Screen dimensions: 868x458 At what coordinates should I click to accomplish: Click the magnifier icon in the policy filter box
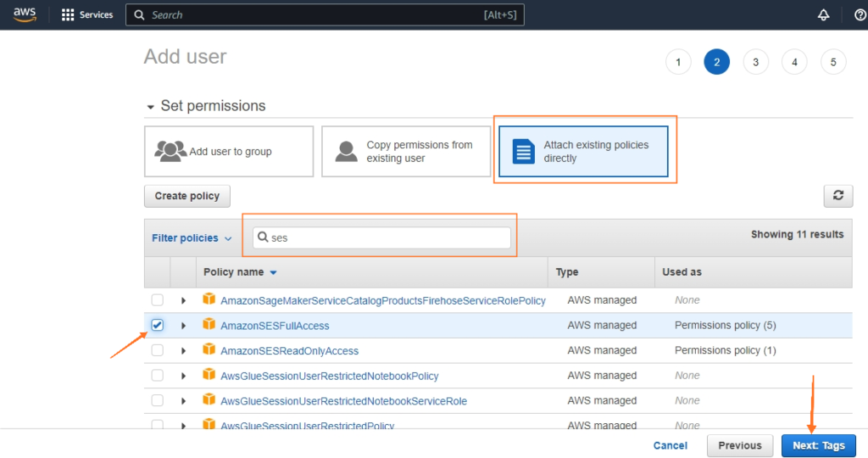[263, 237]
